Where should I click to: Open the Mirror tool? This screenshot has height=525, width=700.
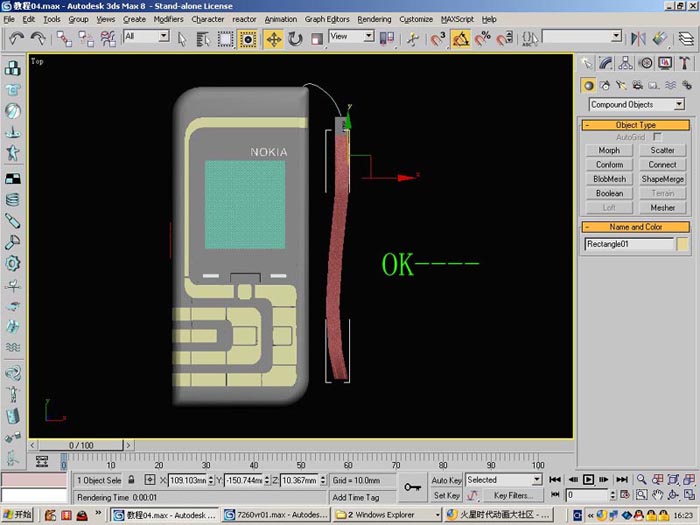click(638, 39)
